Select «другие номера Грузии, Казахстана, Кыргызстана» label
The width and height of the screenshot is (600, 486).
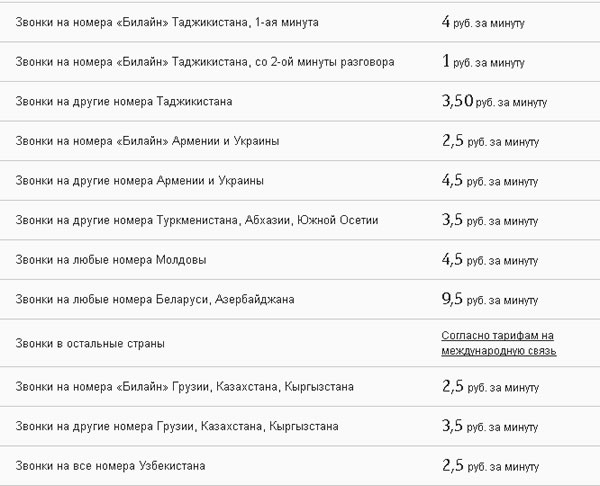(176, 427)
